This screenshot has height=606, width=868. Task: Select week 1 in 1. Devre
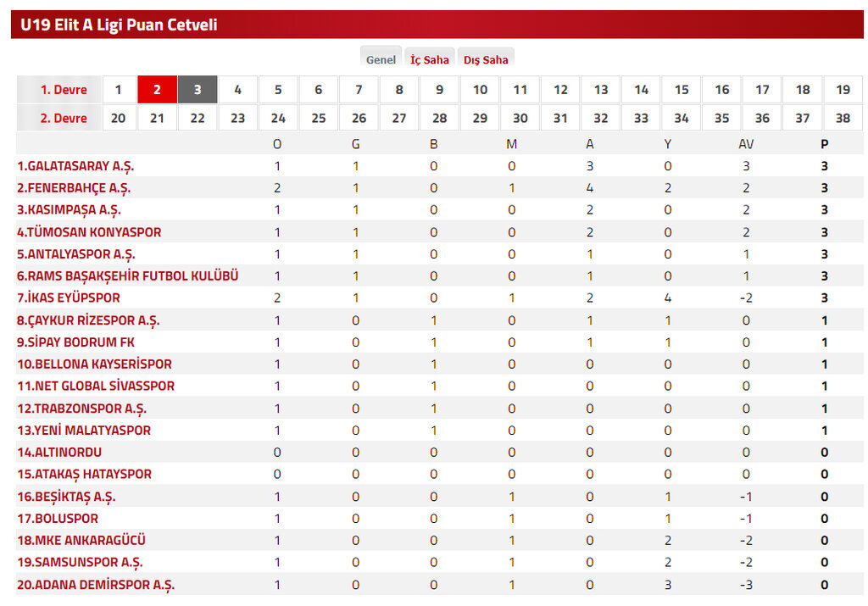(x=118, y=90)
